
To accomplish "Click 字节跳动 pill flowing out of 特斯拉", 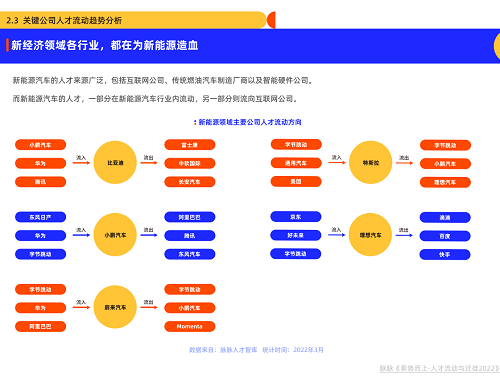I will point(445,145).
